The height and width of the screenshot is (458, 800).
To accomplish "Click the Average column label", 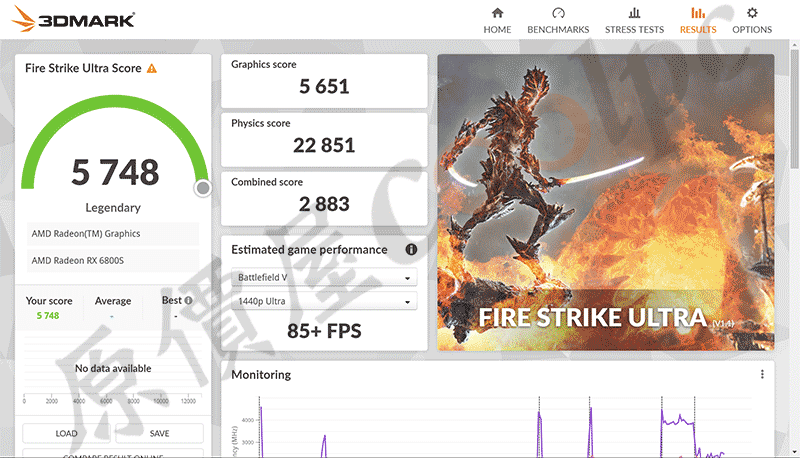I will tap(113, 301).
